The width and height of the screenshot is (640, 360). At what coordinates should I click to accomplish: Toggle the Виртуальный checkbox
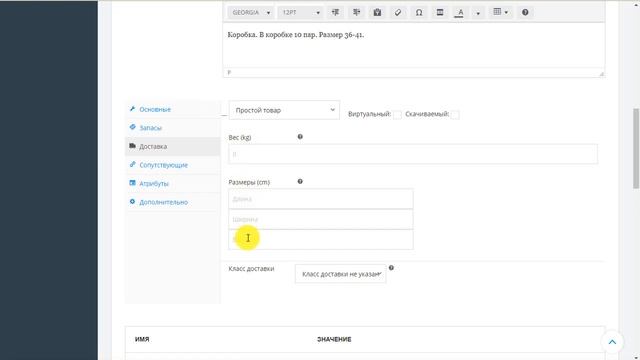tap(397, 115)
